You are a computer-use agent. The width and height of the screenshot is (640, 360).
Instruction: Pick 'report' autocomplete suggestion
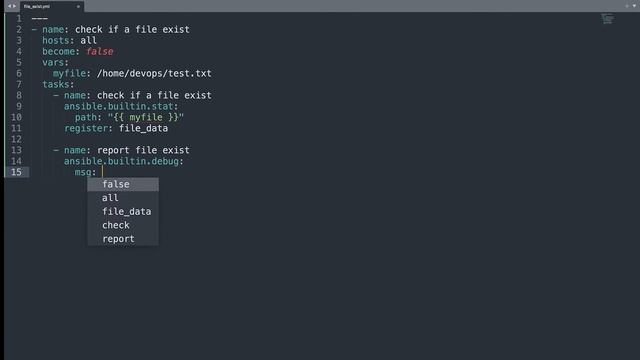click(123, 239)
